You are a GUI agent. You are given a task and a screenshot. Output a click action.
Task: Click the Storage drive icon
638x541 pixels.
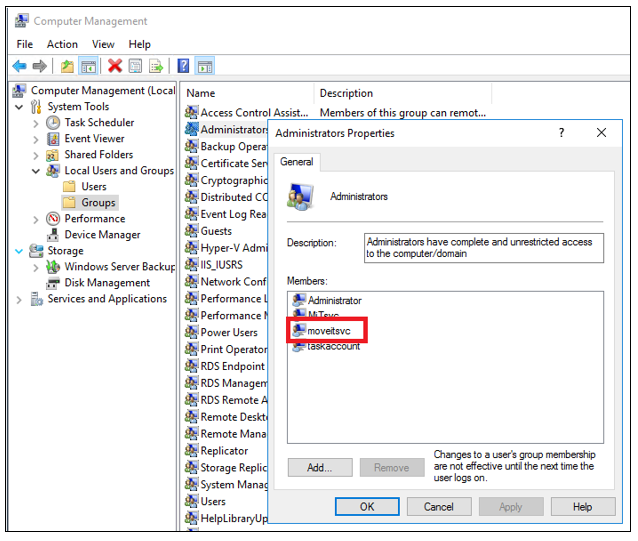(36, 251)
